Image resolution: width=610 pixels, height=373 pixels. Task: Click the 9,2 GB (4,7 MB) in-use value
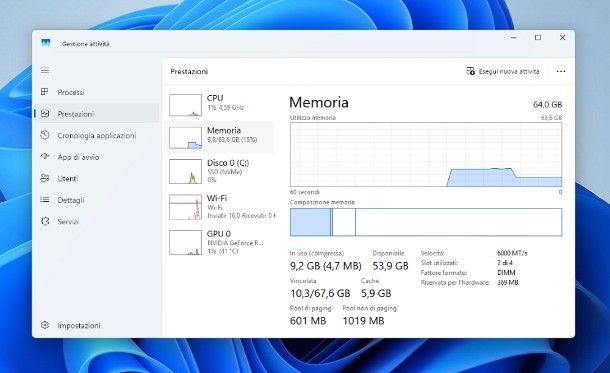326,266
